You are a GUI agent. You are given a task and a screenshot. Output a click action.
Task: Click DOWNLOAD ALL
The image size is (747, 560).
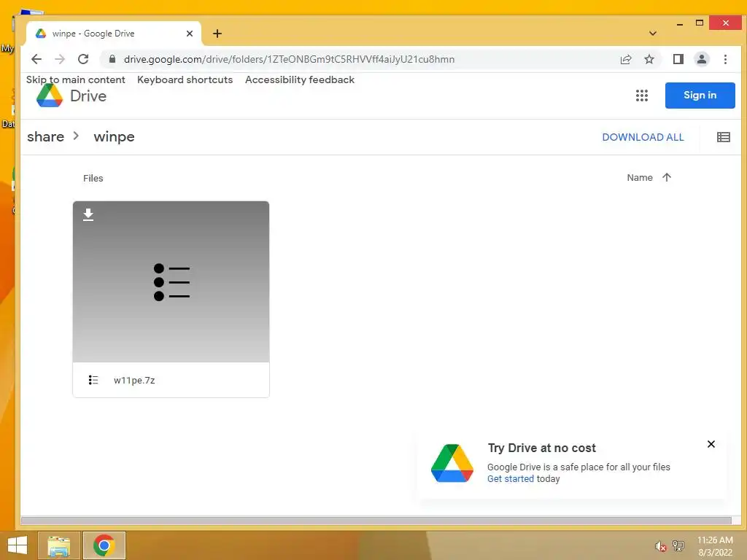[x=643, y=137]
